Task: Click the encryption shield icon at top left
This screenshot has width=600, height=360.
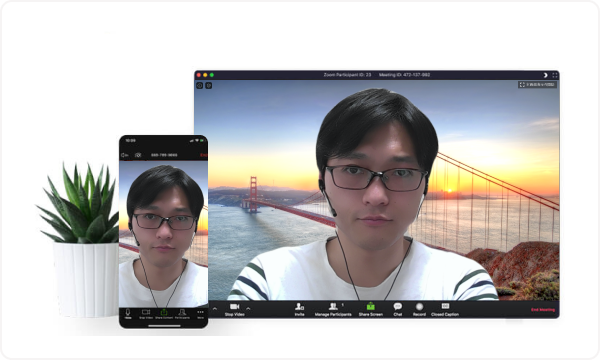Action: (x=209, y=85)
